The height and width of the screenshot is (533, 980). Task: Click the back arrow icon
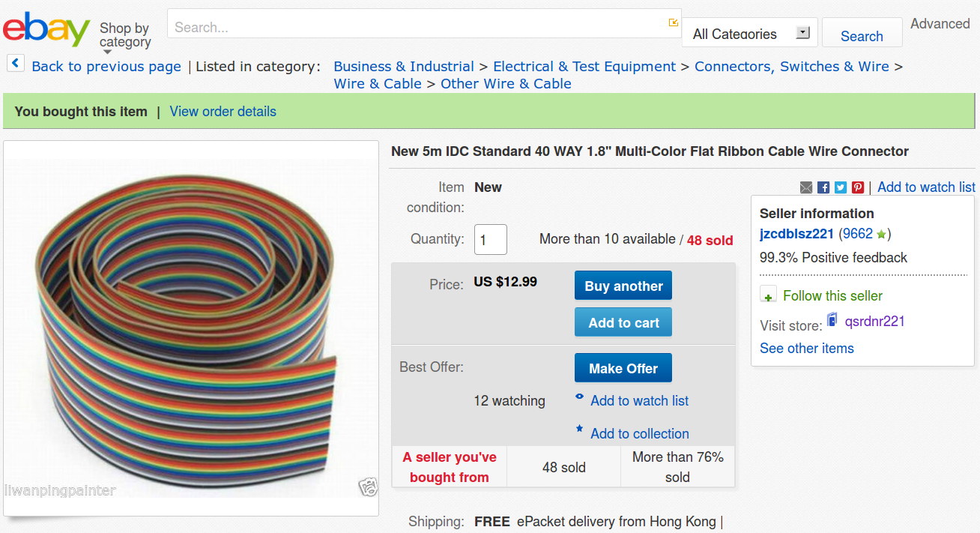click(16, 64)
